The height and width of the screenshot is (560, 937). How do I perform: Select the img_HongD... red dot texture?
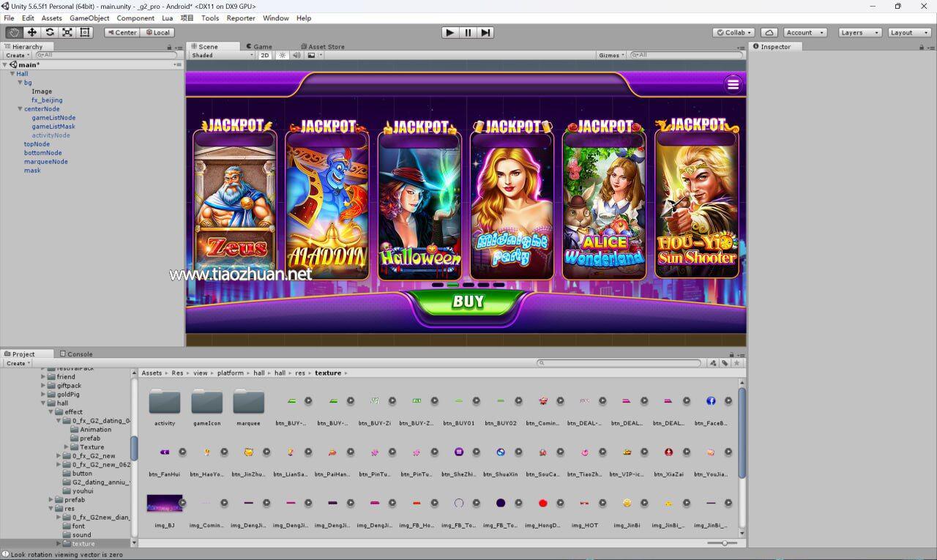pos(542,509)
